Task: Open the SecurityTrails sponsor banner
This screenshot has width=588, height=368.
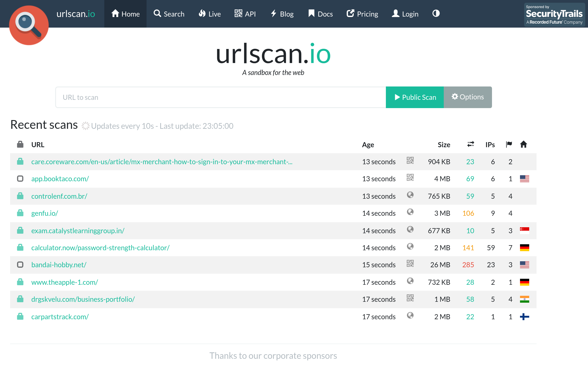Action: 554,14
